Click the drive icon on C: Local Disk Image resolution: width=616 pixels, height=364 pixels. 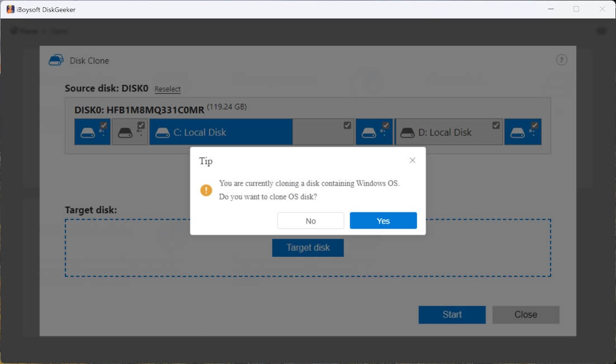click(x=163, y=133)
